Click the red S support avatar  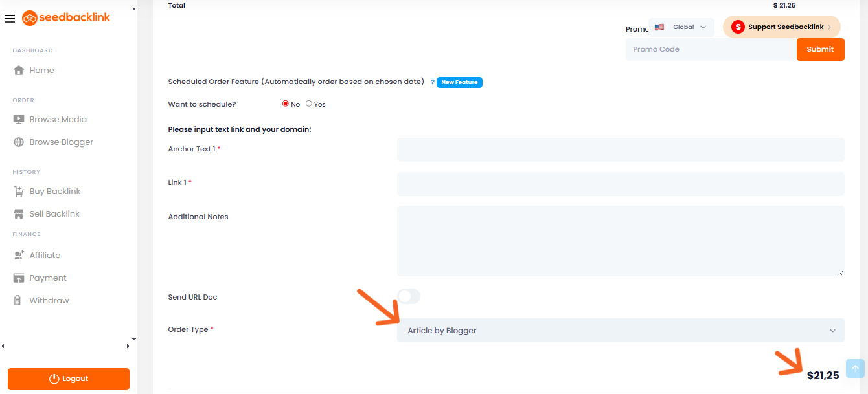click(x=738, y=27)
